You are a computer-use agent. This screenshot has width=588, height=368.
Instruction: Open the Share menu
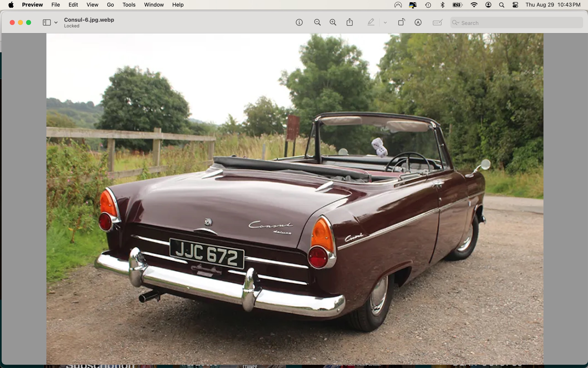click(x=350, y=22)
